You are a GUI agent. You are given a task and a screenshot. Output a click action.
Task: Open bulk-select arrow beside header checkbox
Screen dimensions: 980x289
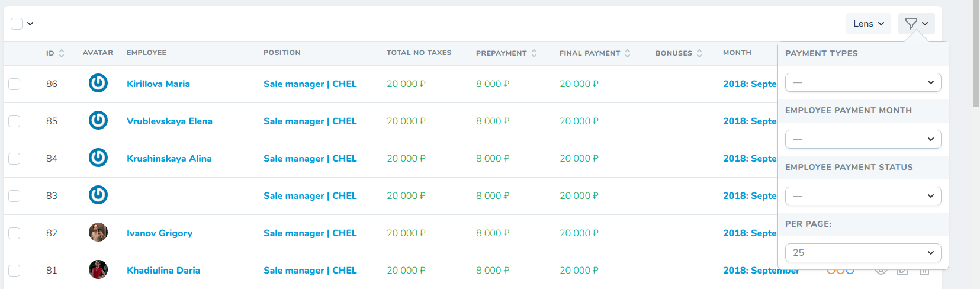30,24
